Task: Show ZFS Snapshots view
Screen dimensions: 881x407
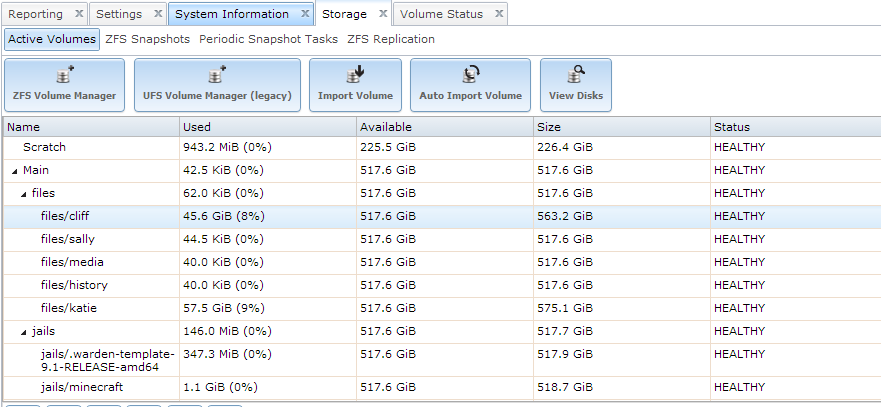Action: pyautogui.click(x=147, y=39)
